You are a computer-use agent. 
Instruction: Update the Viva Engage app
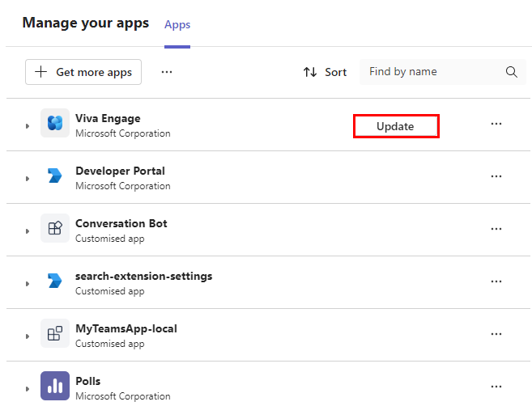pos(396,126)
